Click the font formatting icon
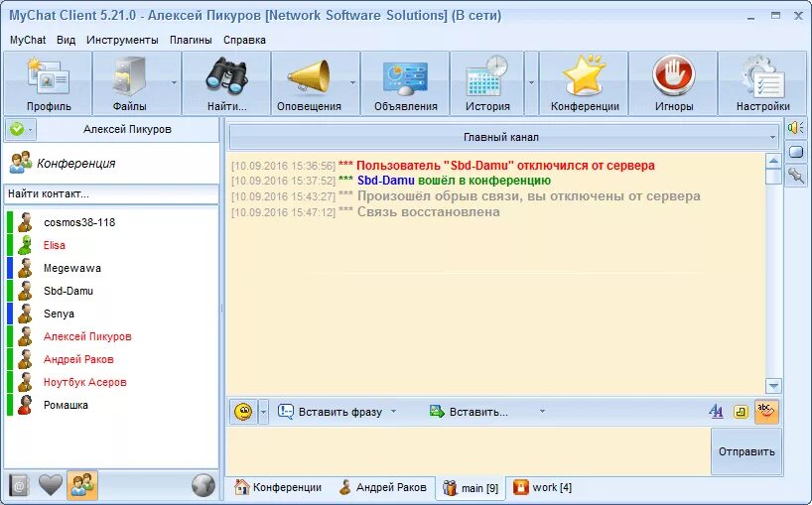The height and width of the screenshot is (505, 812). point(716,412)
